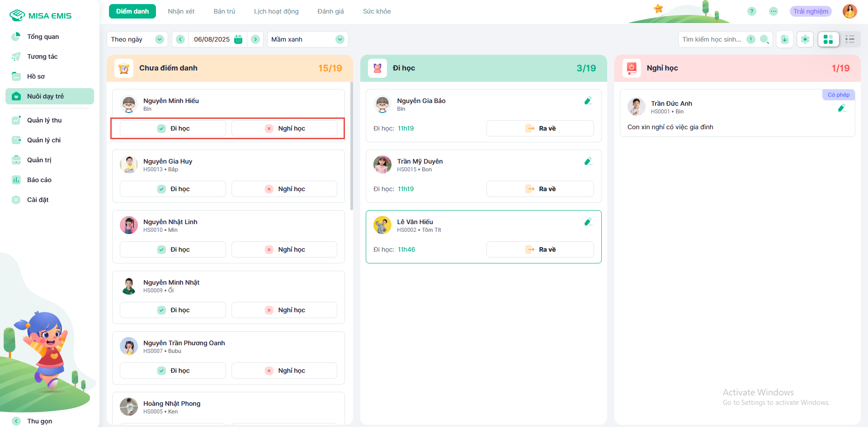Click the MISA EMIS logo
The image size is (868, 427).
pyautogui.click(x=41, y=16)
